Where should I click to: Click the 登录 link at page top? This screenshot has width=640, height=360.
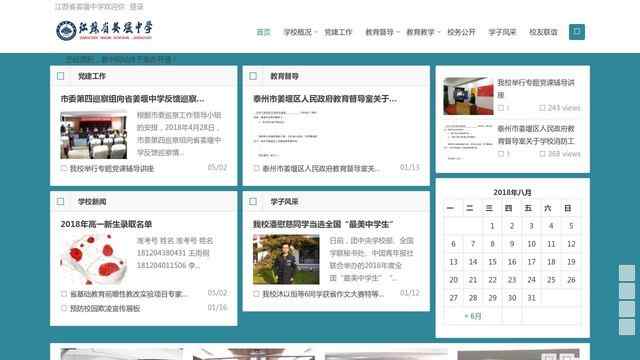(x=136, y=7)
